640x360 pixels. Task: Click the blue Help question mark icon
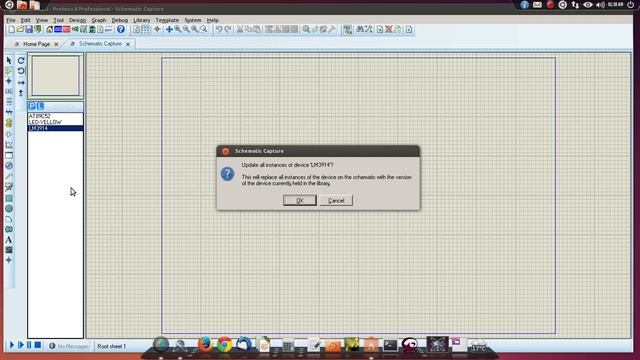click(x=121, y=29)
